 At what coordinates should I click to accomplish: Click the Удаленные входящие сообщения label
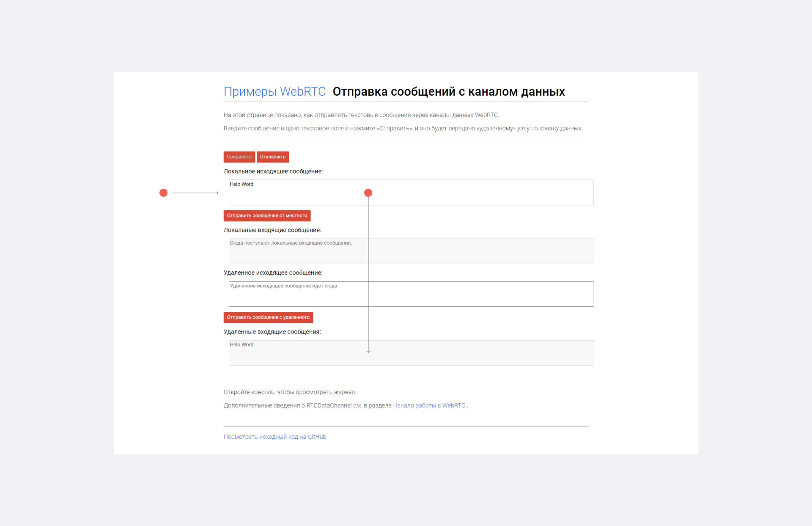tap(272, 332)
